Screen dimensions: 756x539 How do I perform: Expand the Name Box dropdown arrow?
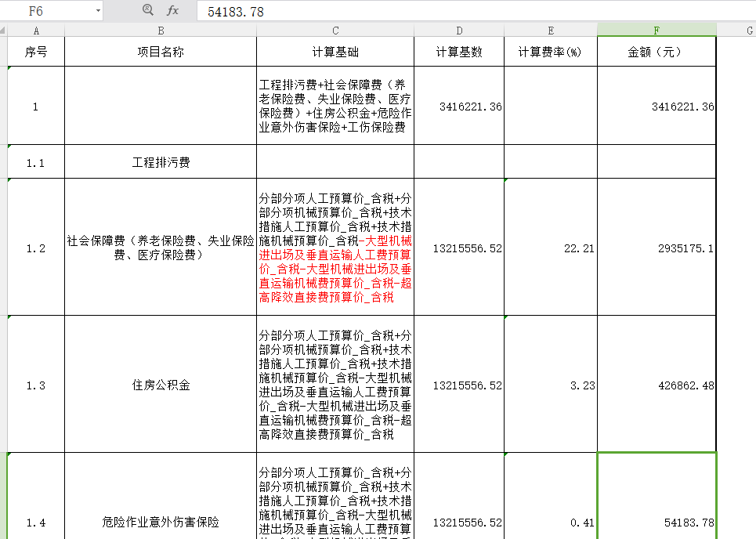98,11
